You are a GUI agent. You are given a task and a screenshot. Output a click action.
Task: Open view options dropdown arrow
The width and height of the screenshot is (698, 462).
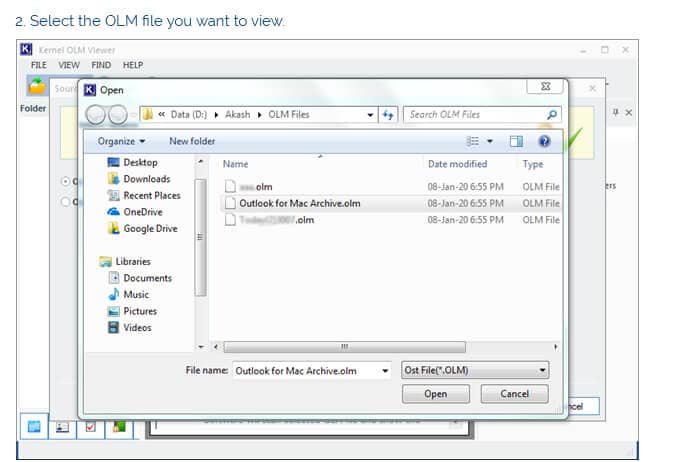coord(490,142)
